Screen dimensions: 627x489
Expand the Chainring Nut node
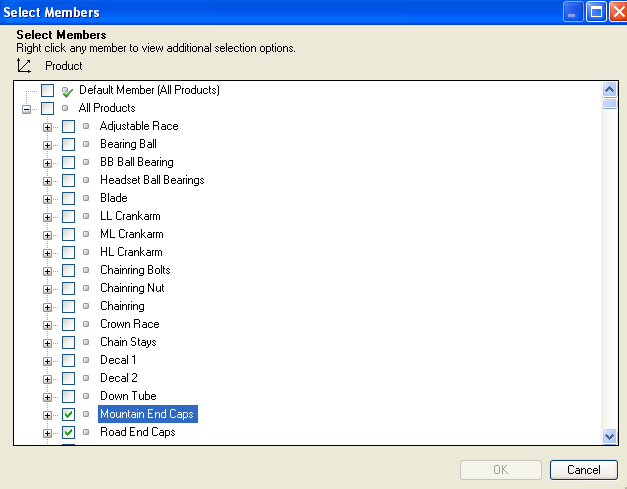(x=47, y=289)
